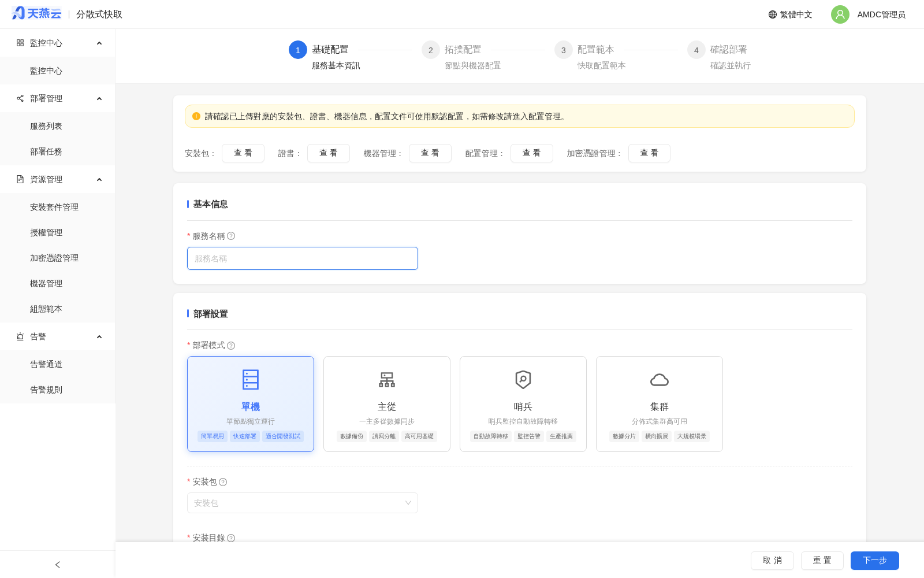
Task: Click 查看 button for 加密憑證管理
Action: coord(649,153)
